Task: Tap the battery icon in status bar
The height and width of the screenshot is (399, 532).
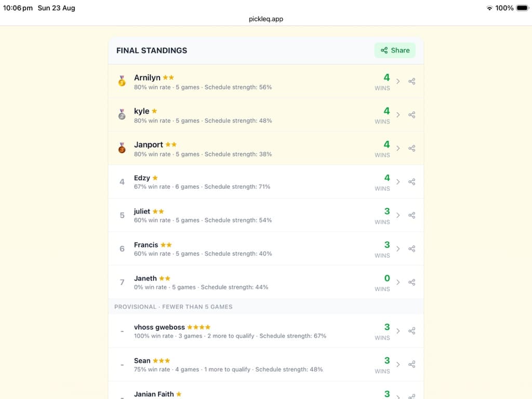Action: tap(523, 8)
